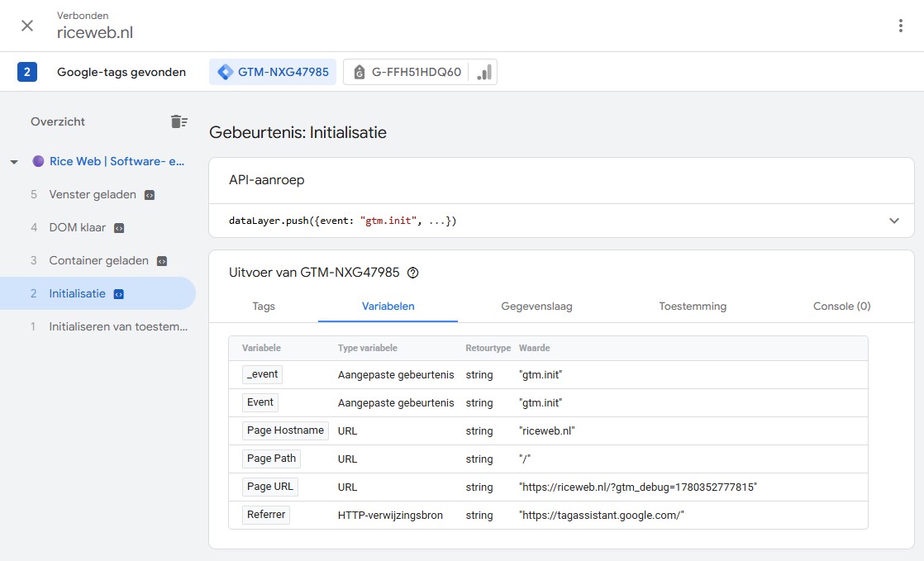This screenshot has width=924, height=561.
Task: Click the purple Rice Web page icon
Action: click(38, 161)
